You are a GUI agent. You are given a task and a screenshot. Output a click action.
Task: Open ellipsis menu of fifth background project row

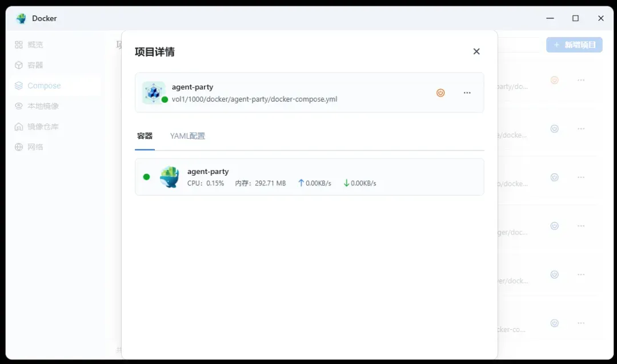(581, 274)
